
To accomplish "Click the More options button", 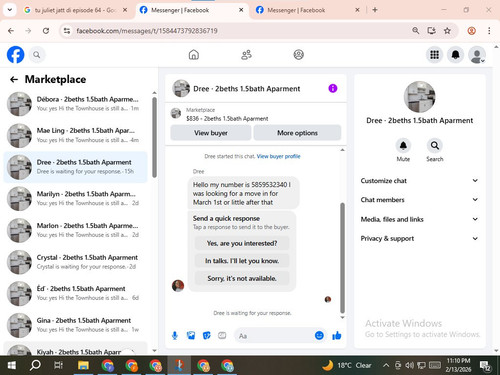I will [297, 133].
